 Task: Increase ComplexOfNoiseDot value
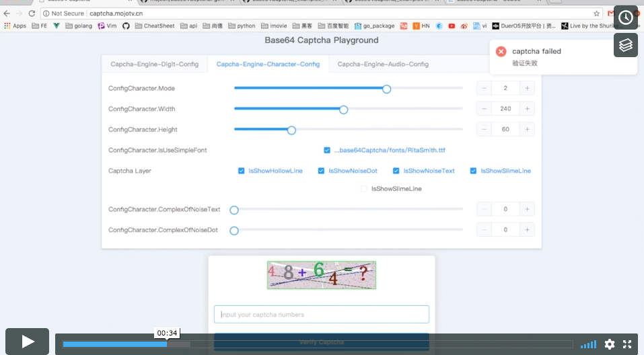coord(527,230)
